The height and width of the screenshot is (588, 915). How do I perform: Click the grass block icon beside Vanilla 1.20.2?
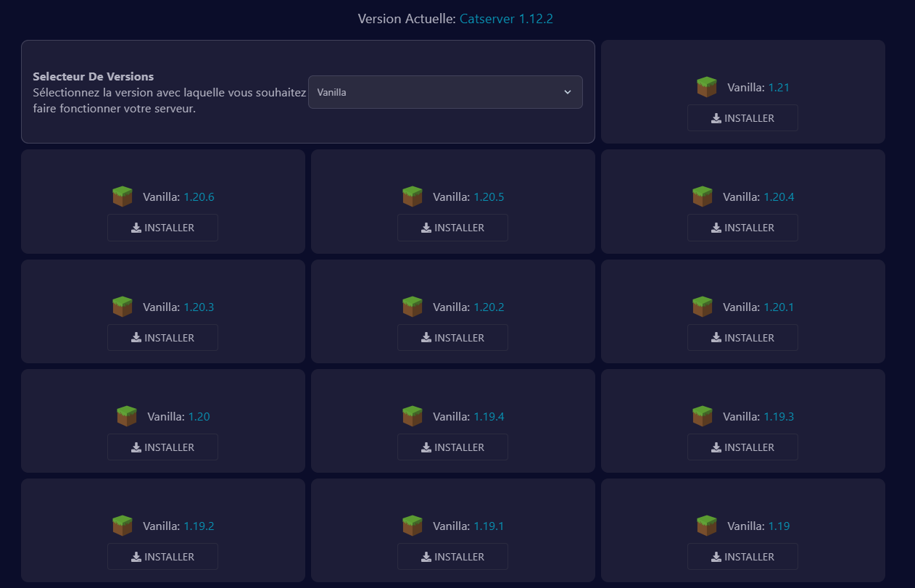(x=413, y=307)
